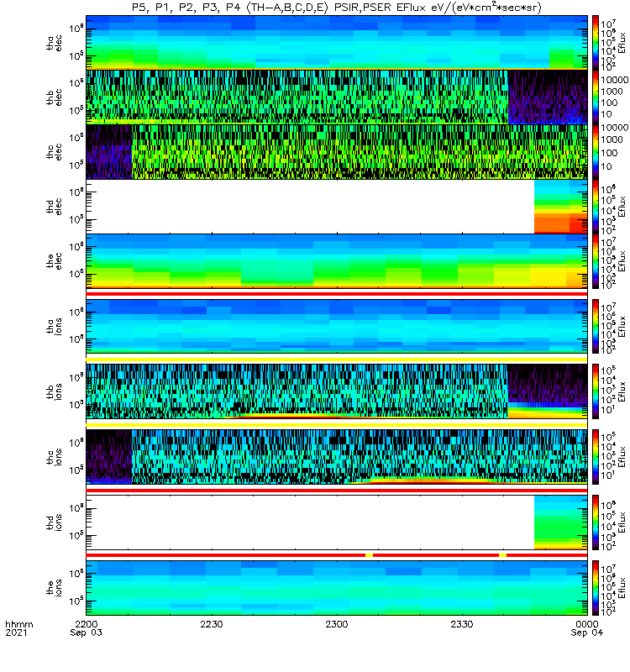The height and width of the screenshot is (672, 630).
Task: Click the '2200' time axis label
Action: [87, 624]
